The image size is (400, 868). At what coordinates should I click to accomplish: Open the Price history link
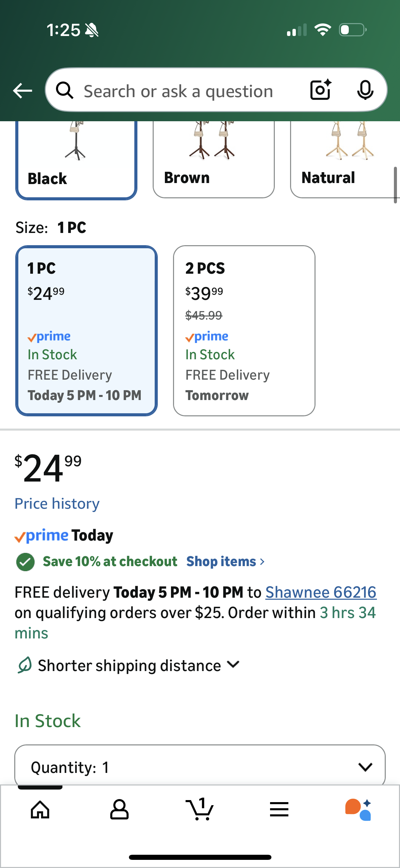[57, 504]
